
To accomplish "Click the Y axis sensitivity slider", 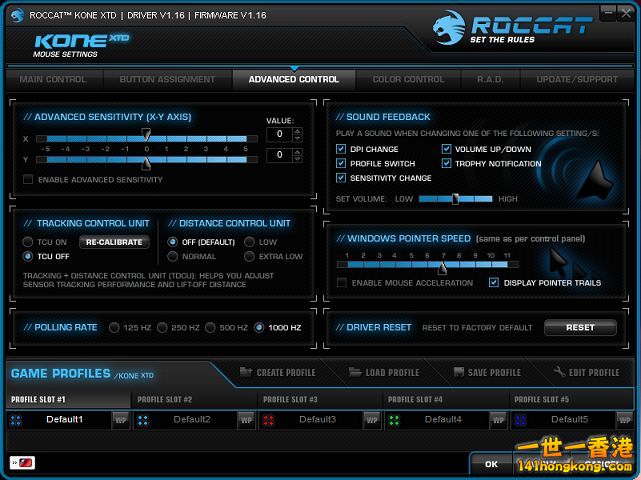I will pos(147,159).
